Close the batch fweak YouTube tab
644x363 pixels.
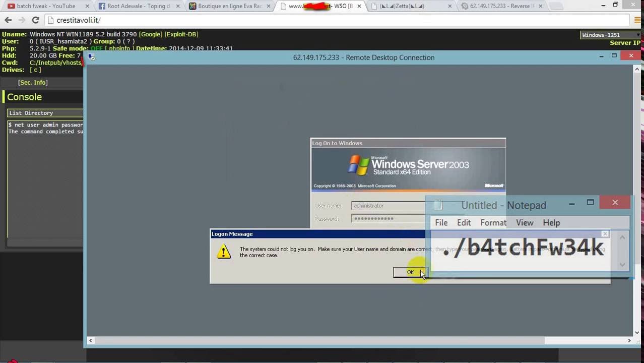[87, 6]
